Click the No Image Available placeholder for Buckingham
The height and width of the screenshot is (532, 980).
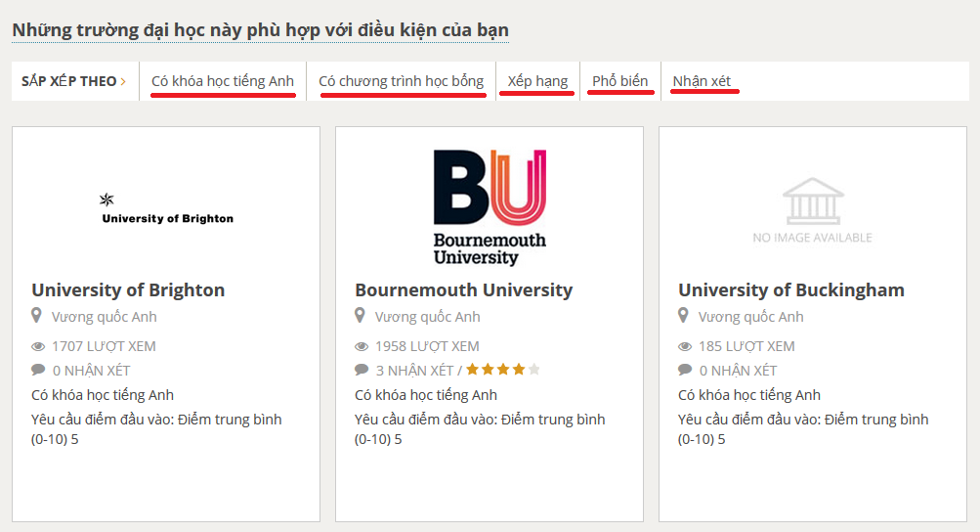coord(813,211)
